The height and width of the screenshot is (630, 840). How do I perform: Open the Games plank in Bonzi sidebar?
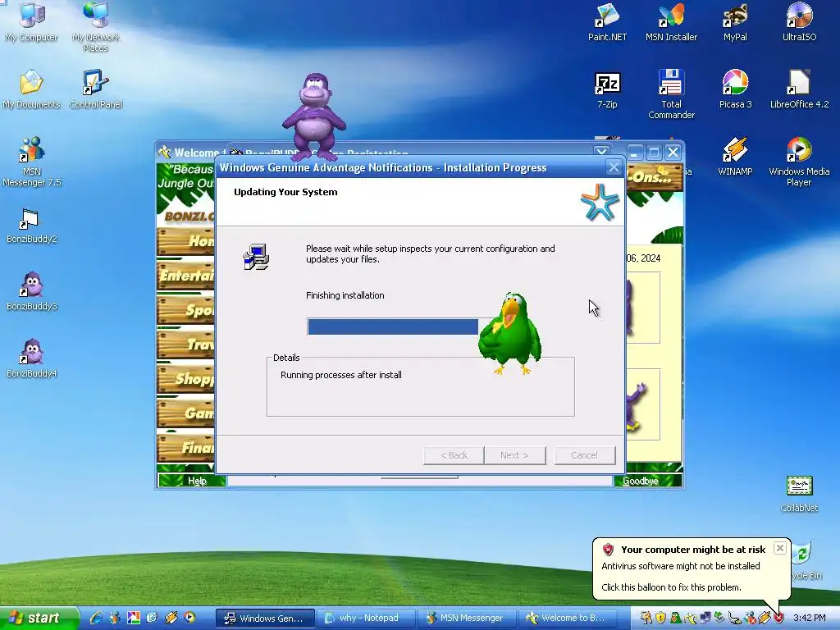click(186, 413)
